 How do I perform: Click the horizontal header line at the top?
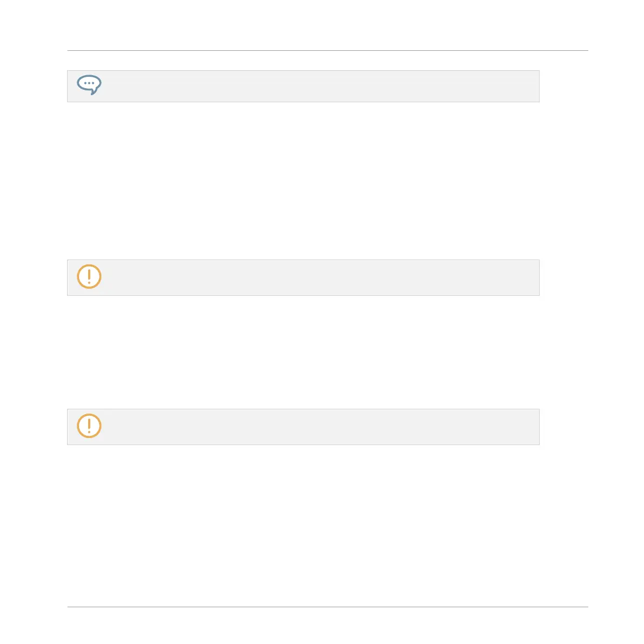point(328,50)
